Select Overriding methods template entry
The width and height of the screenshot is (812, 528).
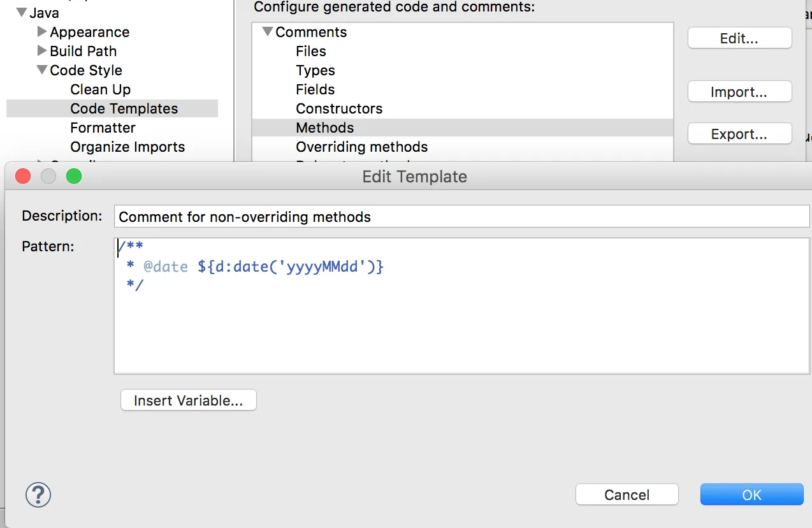pos(361,147)
